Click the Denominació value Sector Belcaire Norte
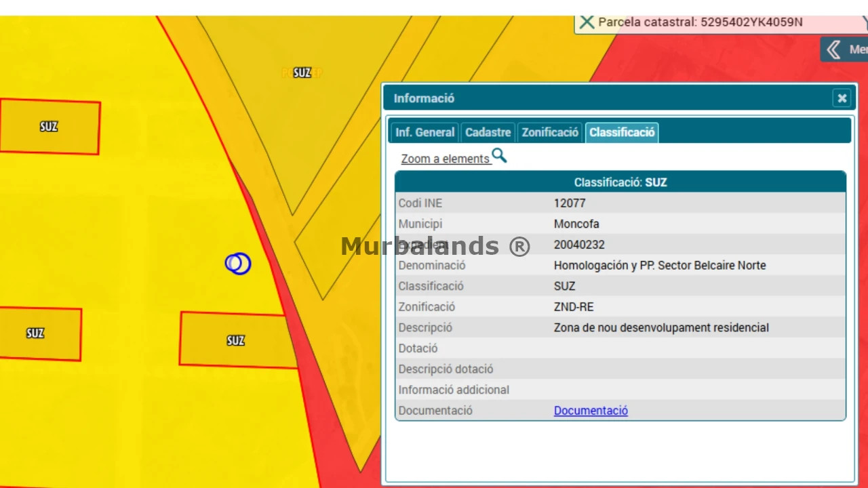 coord(660,266)
